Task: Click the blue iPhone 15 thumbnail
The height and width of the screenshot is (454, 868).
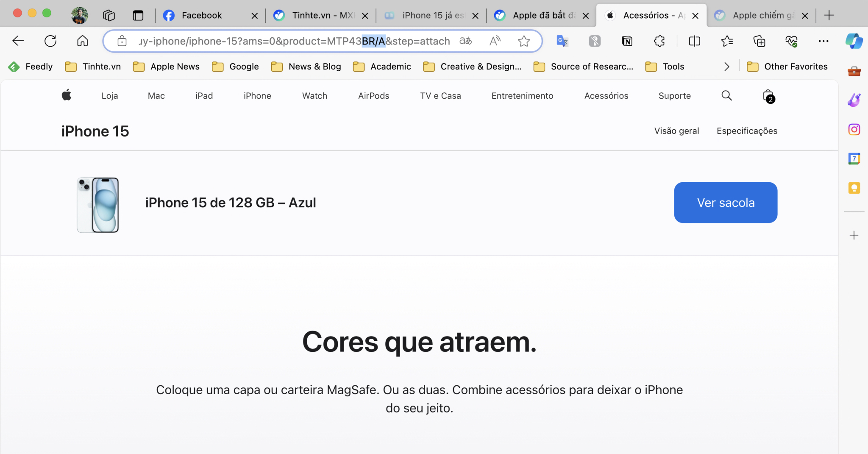Action: click(98, 205)
